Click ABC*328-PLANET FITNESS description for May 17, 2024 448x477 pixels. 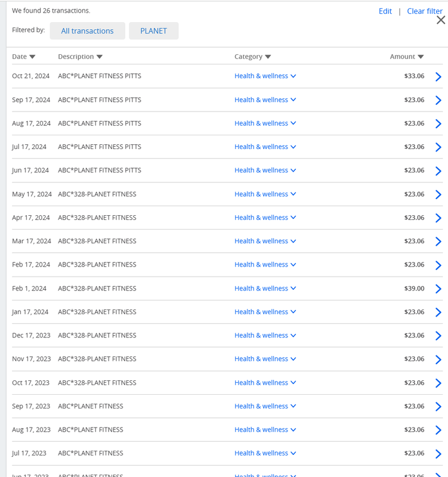point(97,194)
